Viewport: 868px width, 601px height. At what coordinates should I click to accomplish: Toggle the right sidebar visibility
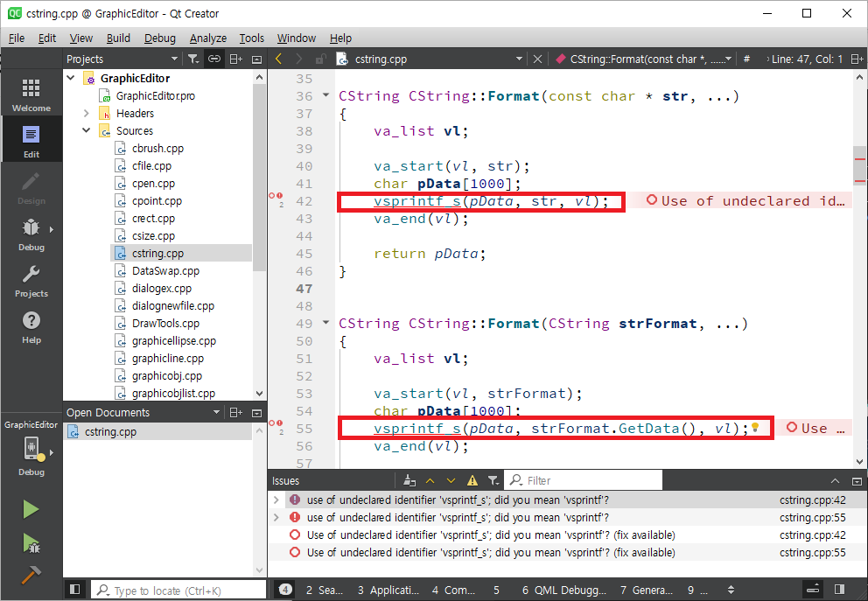coord(839,590)
